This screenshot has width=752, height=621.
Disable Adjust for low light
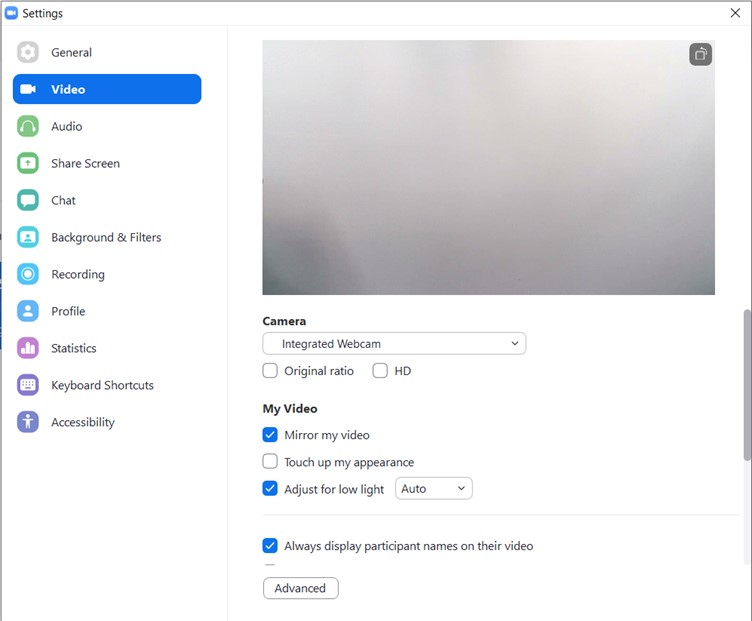click(270, 489)
